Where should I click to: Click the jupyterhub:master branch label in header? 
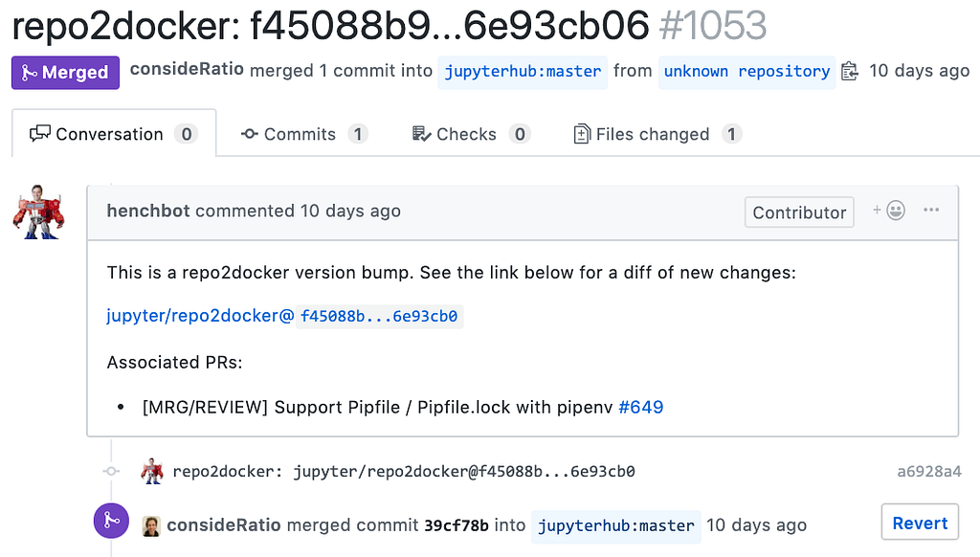tap(523, 72)
